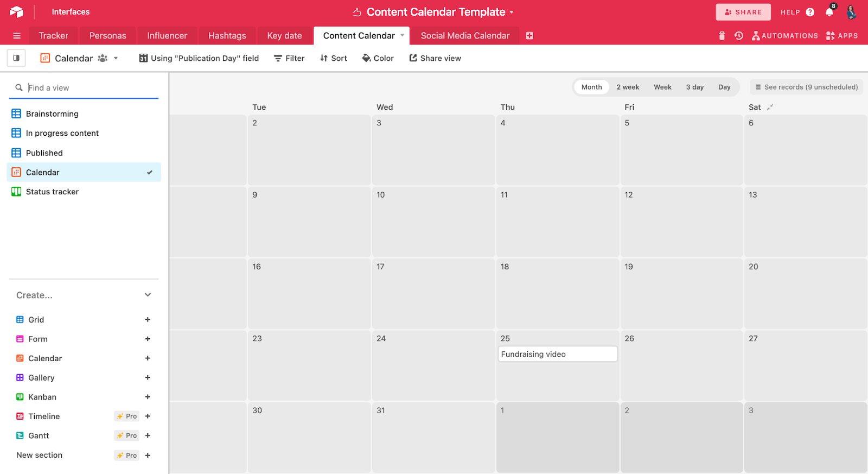Open the Tracker table tab
The image size is (868, 474).
point(54,36)
